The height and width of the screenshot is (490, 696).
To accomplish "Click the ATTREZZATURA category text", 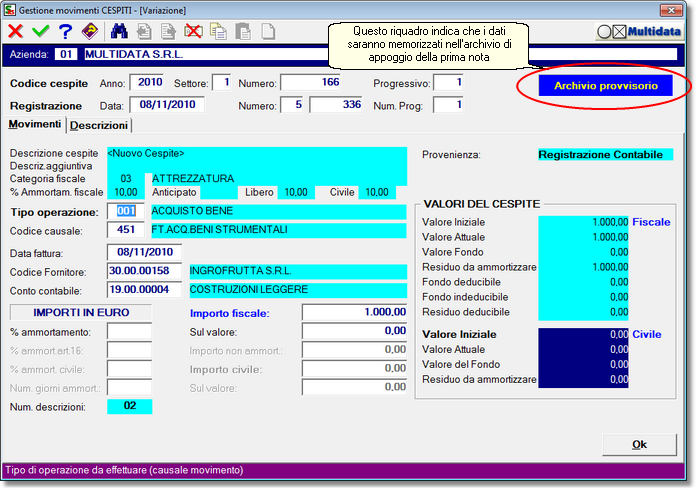I will 193,178.
